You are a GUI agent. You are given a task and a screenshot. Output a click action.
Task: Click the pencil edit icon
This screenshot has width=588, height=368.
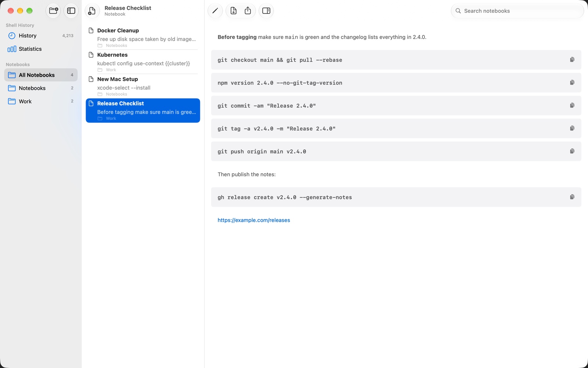pos(215,11)
